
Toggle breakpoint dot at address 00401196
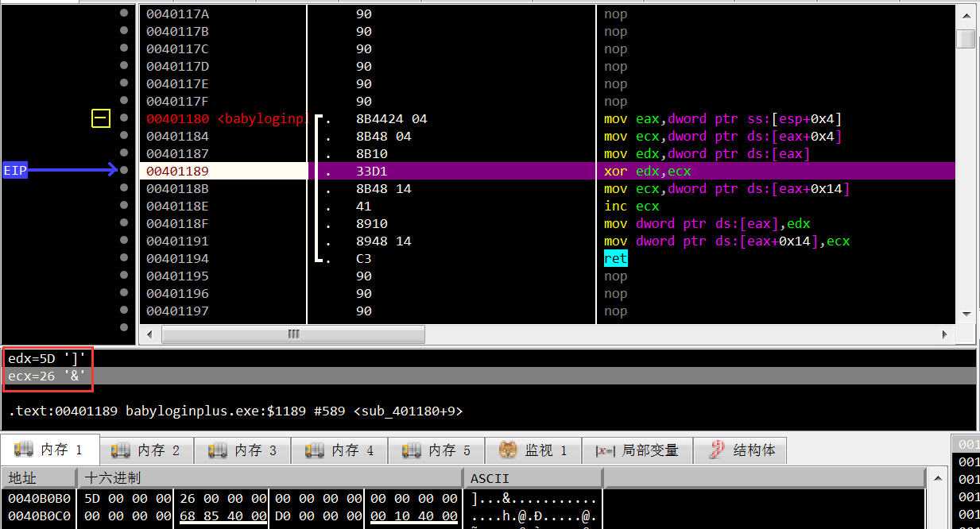click(123, 293)
